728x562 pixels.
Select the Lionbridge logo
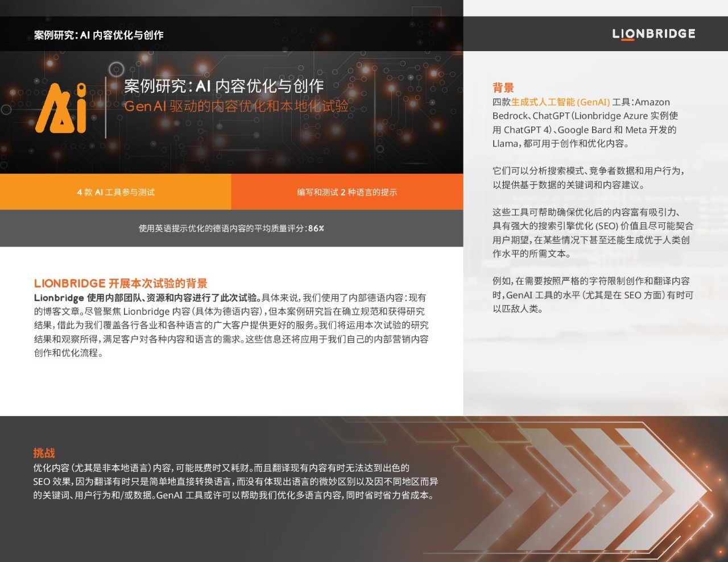(653, 34)
